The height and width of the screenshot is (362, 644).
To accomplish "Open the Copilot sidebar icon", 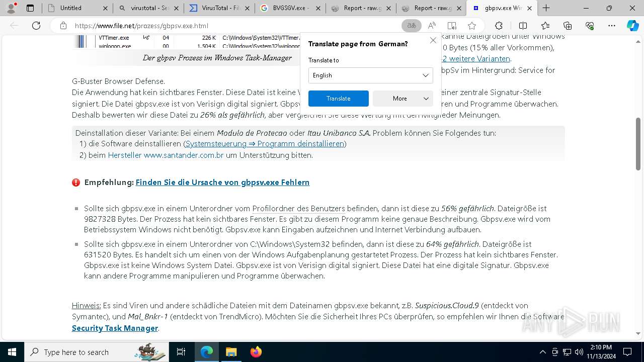I will point(632,26).
